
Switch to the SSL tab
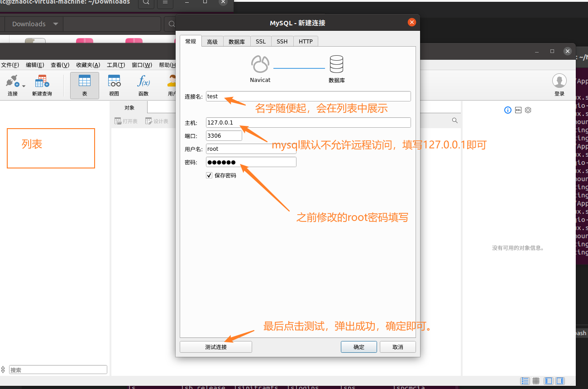tap(261, 42)
